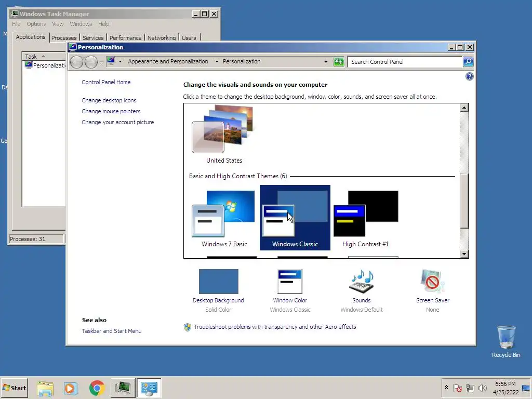532x399 pixels.
Task: Open the Recycle Bin on desktop
Action: 506,341
